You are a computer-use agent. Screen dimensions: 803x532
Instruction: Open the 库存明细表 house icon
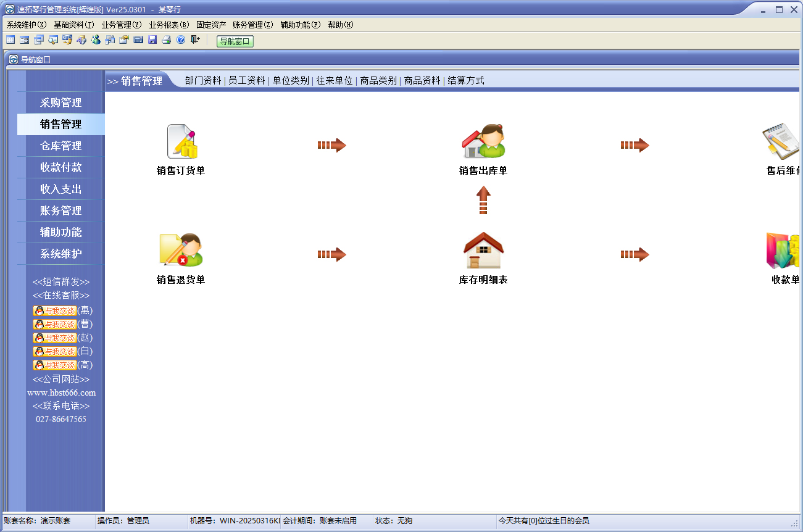(483, 251)
